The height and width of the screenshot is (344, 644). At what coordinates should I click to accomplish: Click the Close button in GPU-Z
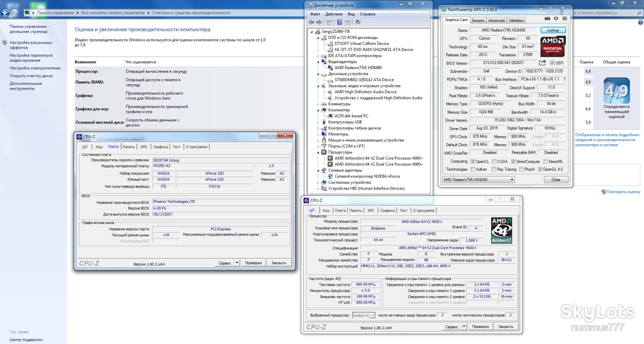click(x=556, y=179)
